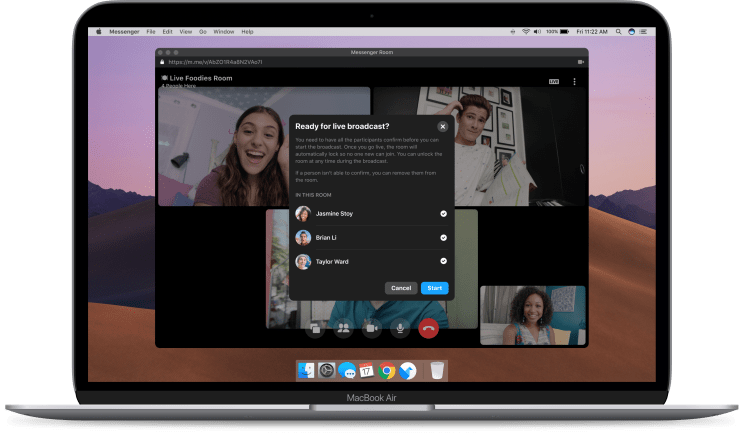Screen dimensions: 742x434
Task: Open Spotlight search magnifier icon
Action: click(x=618, y=32)
